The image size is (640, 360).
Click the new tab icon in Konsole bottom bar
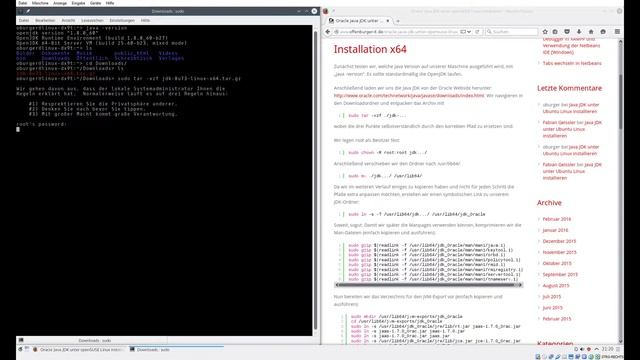(x=21, y=340)
